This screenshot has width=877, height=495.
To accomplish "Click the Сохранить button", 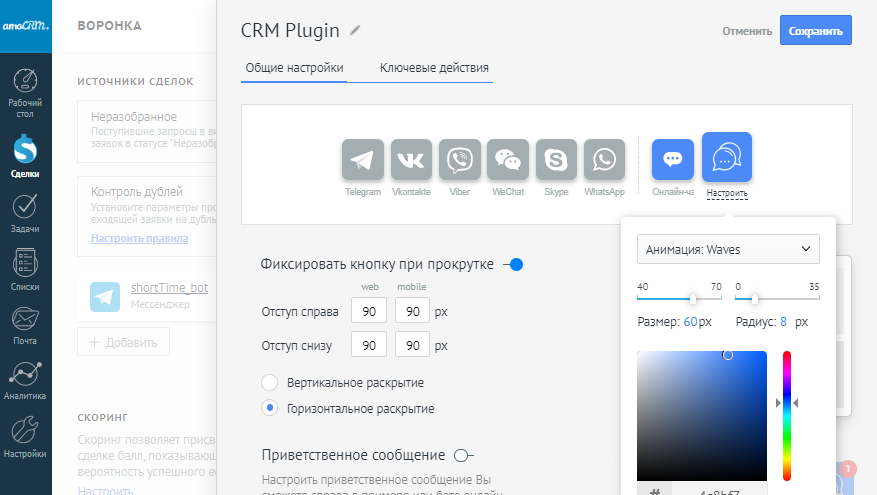I will coord(815,31).
